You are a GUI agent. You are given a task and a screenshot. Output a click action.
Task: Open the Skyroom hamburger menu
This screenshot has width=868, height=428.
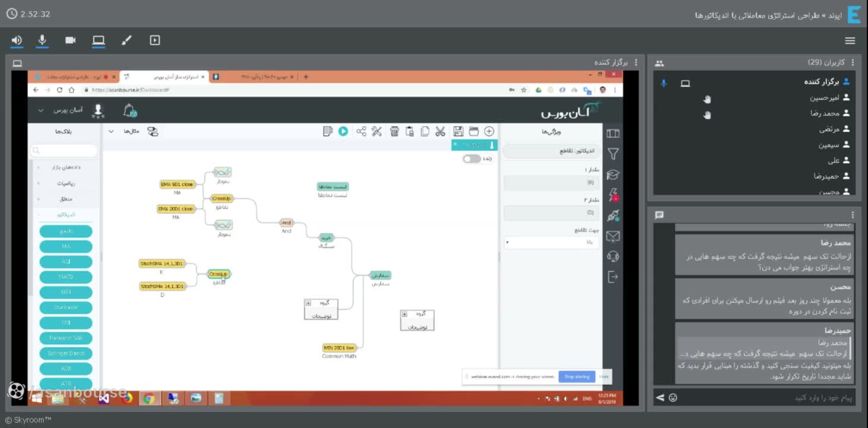850,40
